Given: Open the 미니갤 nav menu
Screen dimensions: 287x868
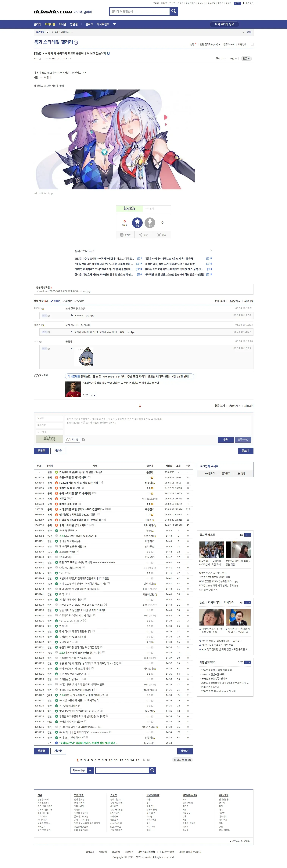Looking at the screenshot, I should pos(63,24).
